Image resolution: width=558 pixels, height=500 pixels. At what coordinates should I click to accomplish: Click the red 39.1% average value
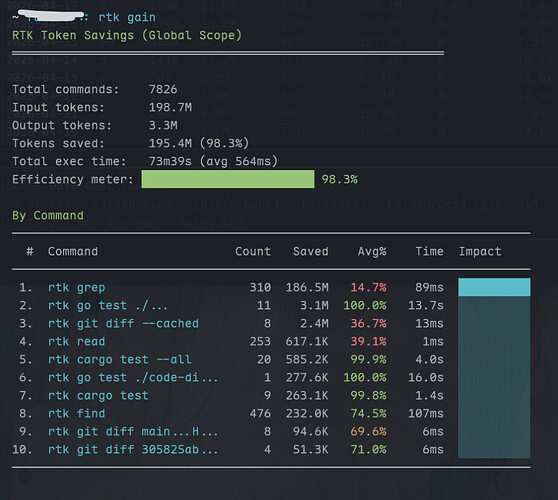[x=368, y=341]
